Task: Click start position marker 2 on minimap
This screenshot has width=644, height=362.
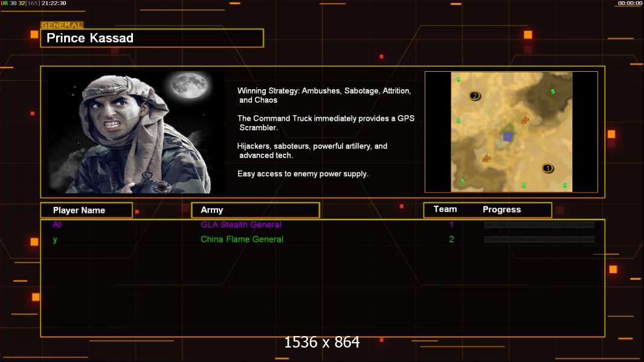Action: point(475,96)
